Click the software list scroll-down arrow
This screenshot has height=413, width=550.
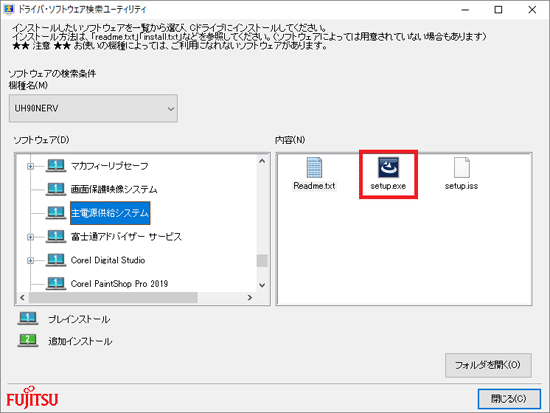coord(262,285)
